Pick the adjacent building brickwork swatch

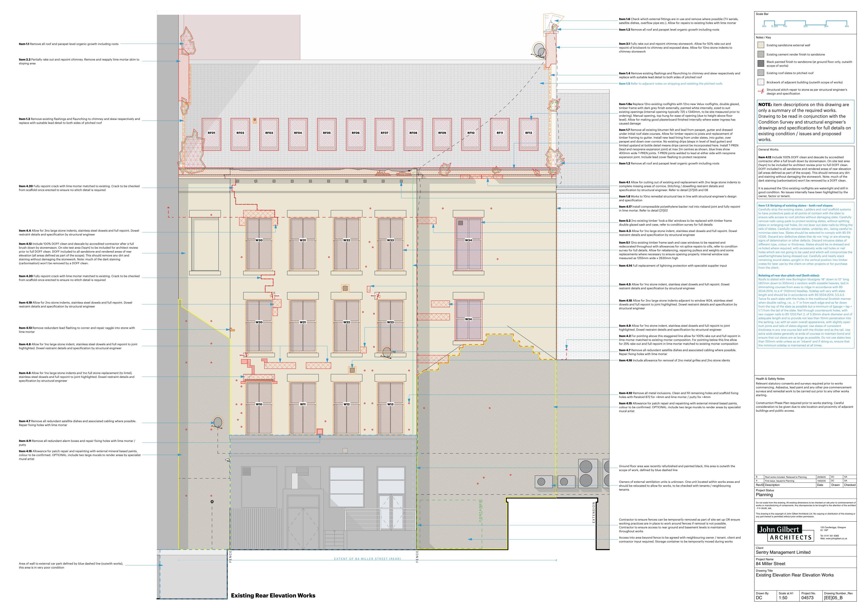tap(761, 82)
